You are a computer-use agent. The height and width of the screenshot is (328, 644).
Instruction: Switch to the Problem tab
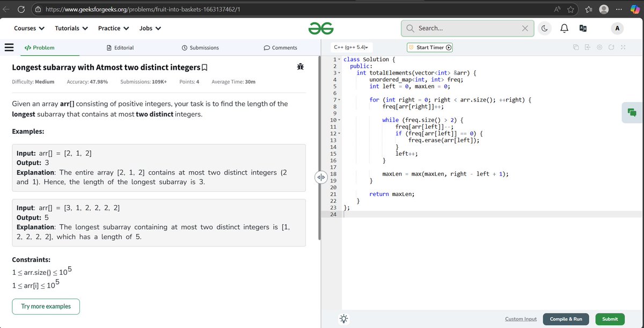tap(39, 48)
